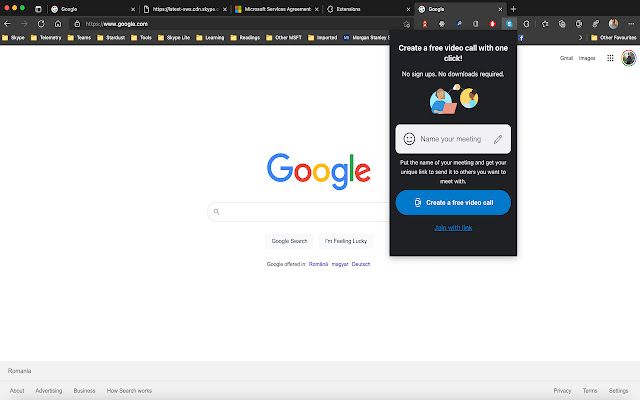This screenshot has height=400, width=640.
Task: Switch Google to Română language
Action: pos(318,264)
